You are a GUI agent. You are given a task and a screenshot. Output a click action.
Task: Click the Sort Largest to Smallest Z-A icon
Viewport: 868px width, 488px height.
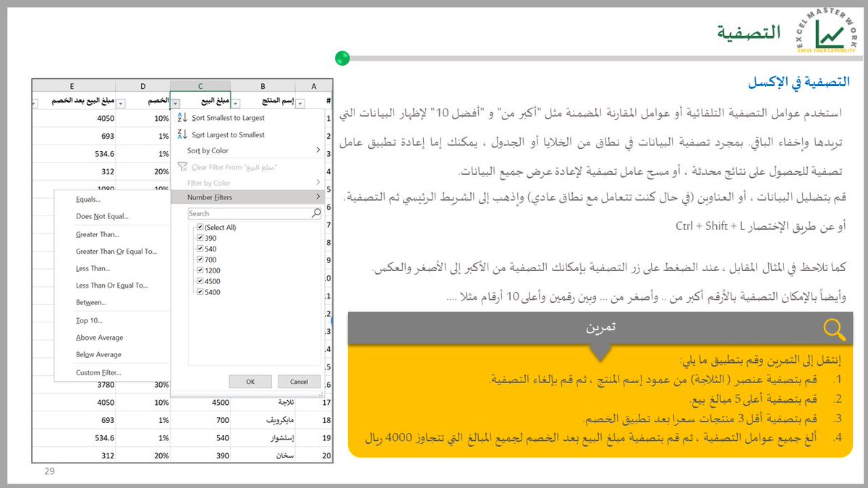tap(182, 134)
